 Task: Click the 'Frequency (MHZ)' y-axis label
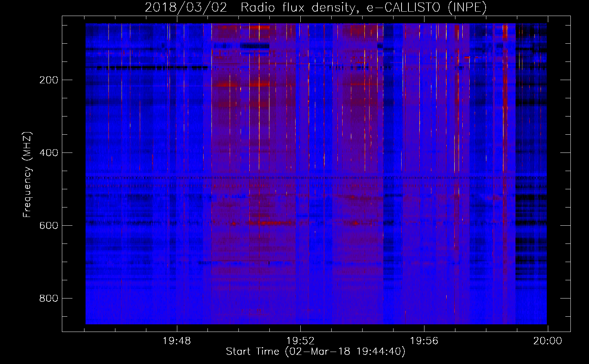27,175
